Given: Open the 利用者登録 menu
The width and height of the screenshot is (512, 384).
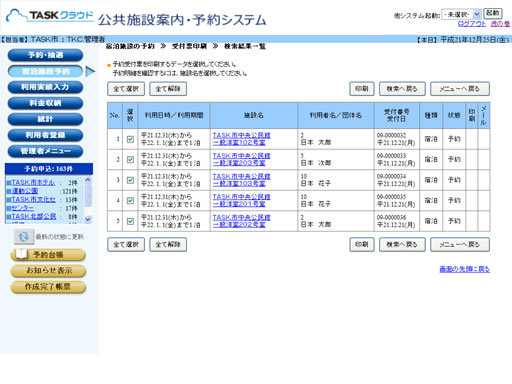Looking at the screenshot, I should (45, 135).
